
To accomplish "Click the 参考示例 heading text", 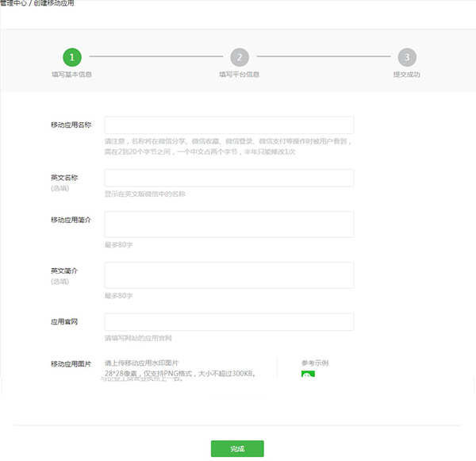I will (315, 363).
